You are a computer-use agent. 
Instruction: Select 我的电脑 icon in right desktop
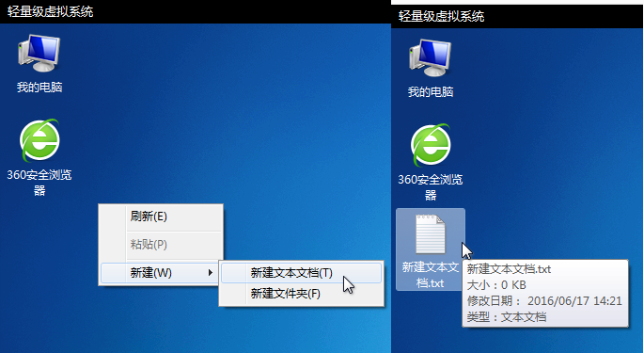pos(431,58)
